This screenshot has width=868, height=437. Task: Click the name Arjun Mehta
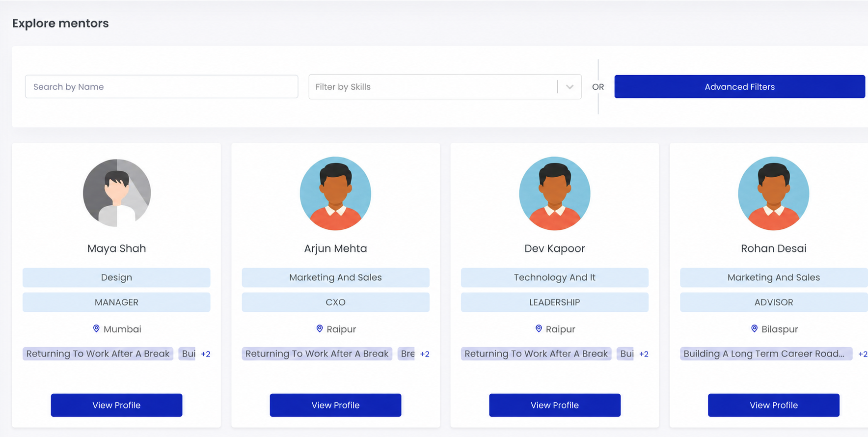point(335,248)
